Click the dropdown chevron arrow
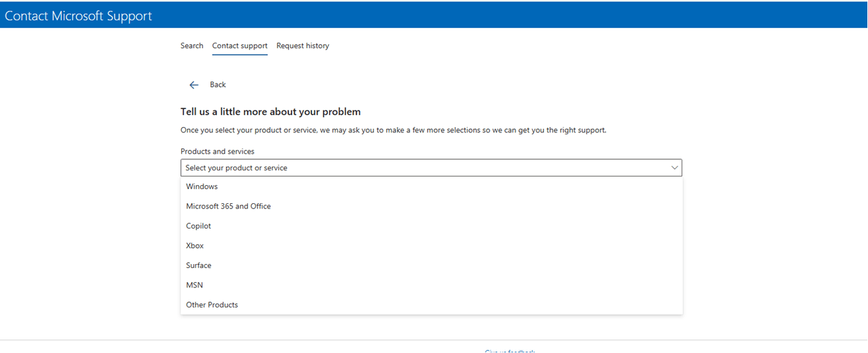868x353 pixels. pyautogui.click(x=674, y=168)
